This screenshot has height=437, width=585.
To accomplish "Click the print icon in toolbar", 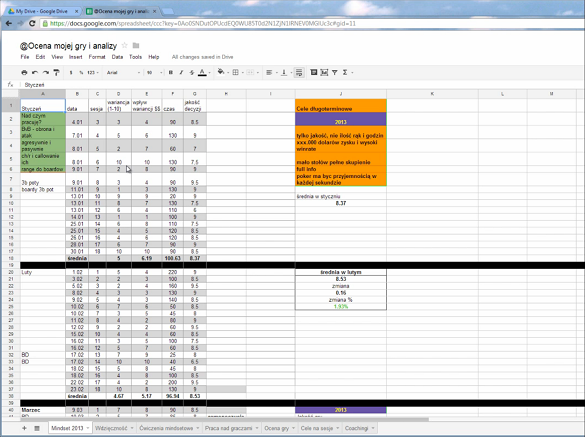I will tap(24, 72).
